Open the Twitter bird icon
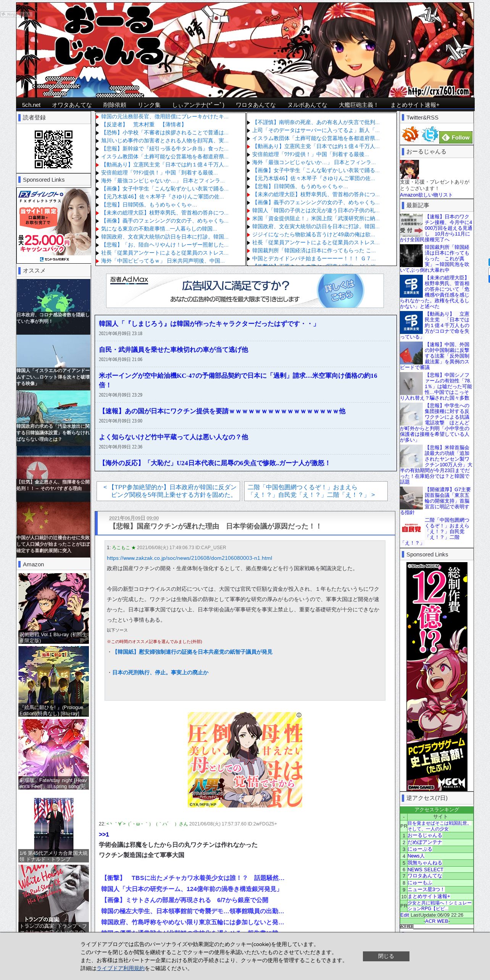 pyautogui.click(x=430, y=135)
